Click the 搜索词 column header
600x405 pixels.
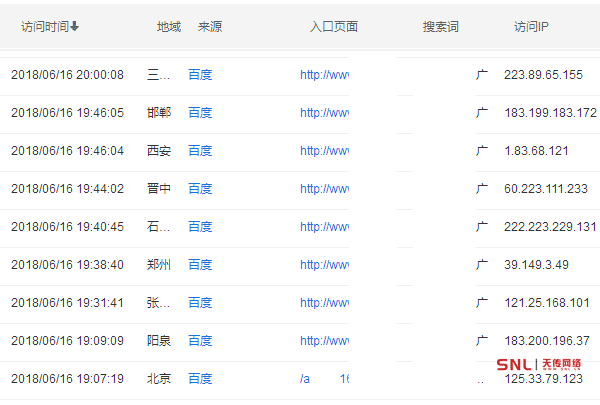pos(440,27)
